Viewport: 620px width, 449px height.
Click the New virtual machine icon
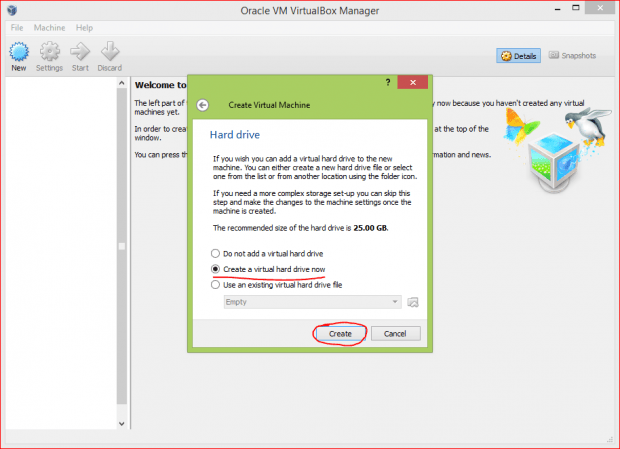tap(19, 52)
